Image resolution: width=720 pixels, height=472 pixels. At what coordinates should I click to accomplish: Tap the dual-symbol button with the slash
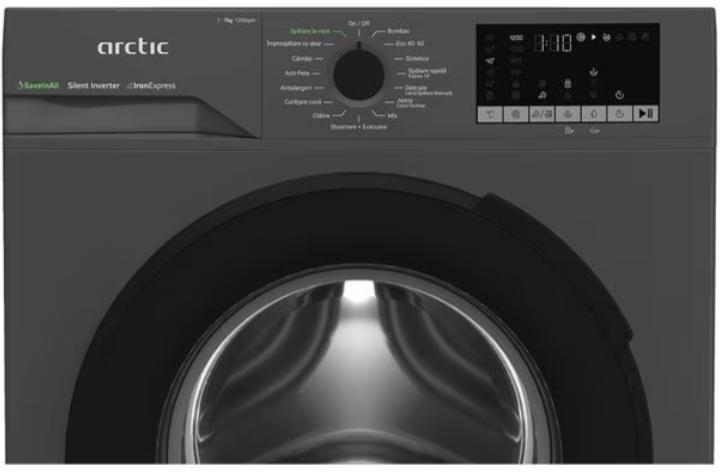(542, 114)
